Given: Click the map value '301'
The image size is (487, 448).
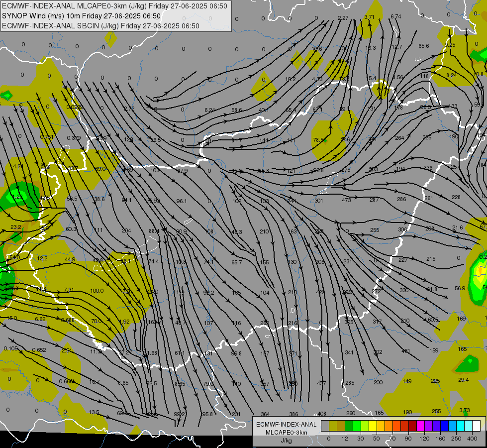Looking at the screenshot, I should tap(319, 201).
